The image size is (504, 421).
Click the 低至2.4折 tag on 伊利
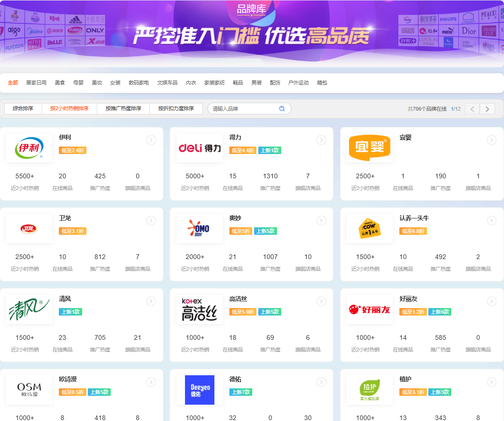tap(72, 150)
